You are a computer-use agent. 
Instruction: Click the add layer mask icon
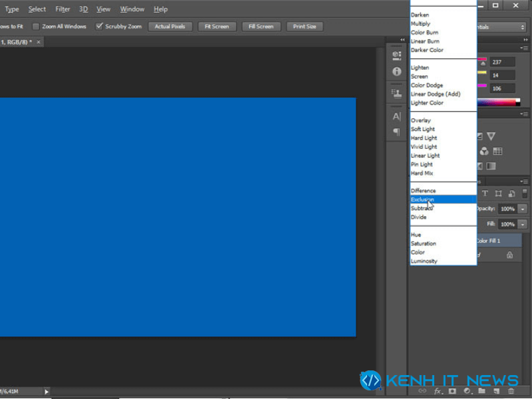click(x=452, y=391)
